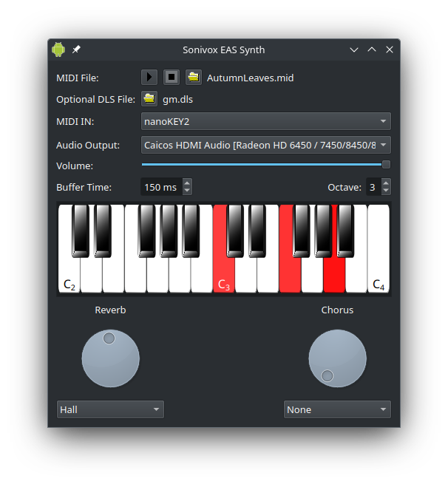Open a MIDI file with folder icon

pyautogui.click(x=194, y=77)
